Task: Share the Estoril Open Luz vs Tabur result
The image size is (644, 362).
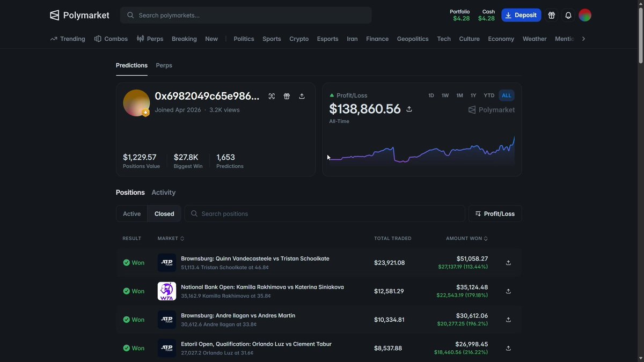Action: point(508,348)
